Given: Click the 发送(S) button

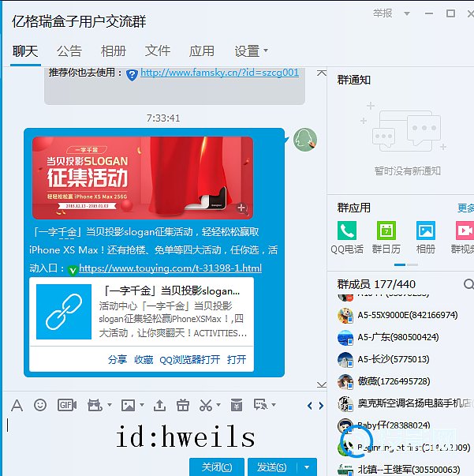Looking at the screenshot, I should [x=272, y=467].
